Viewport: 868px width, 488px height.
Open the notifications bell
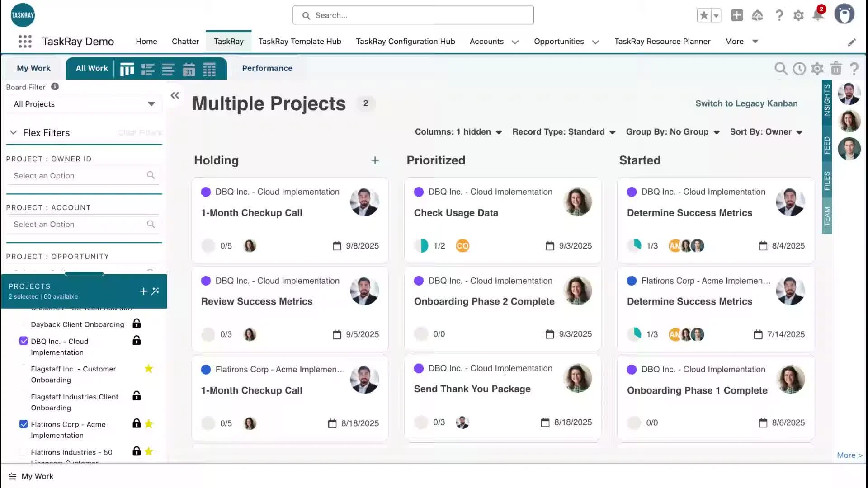[818, 15]
